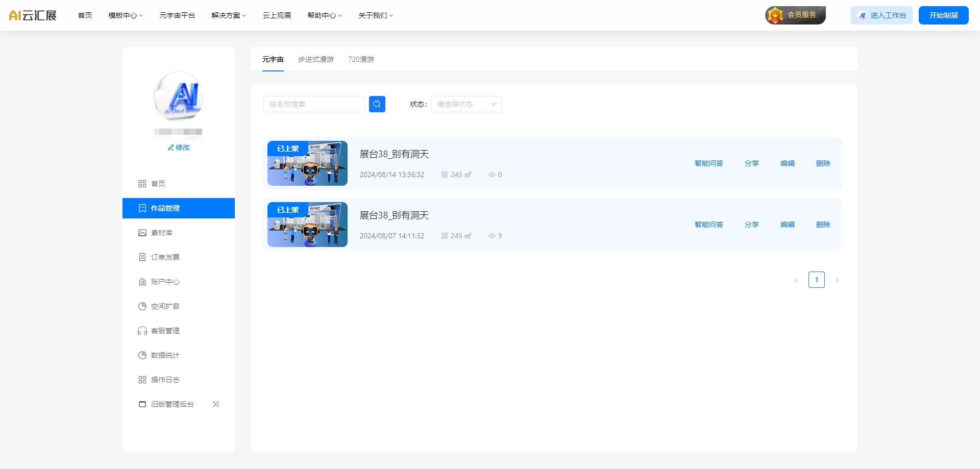Click 进入工作台 to enter the workspace
Image resolution: width=980 pixels, height=469 pixels.
[x=881, y=15]
